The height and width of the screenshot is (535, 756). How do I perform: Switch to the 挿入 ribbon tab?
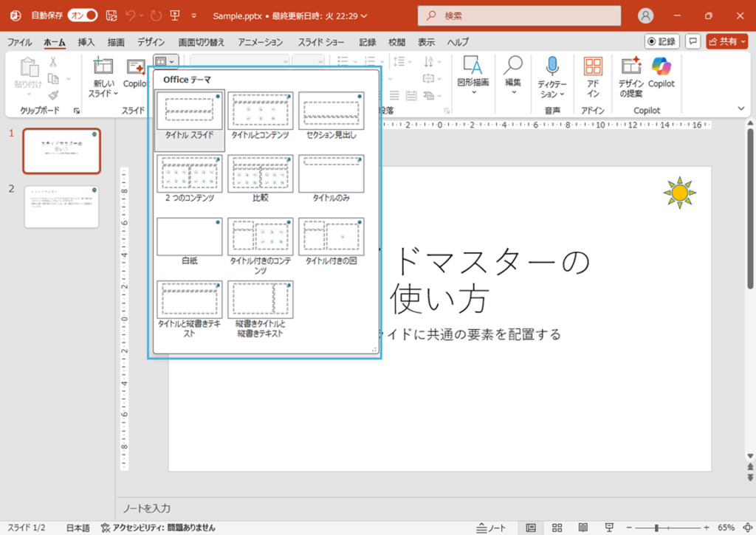85,42
